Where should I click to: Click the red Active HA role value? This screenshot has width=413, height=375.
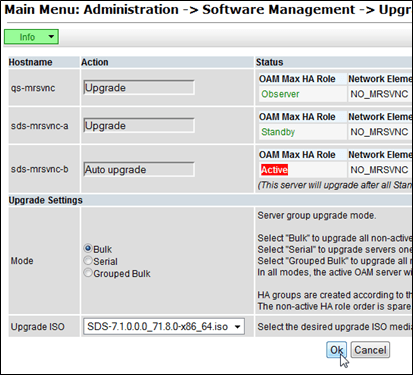pyautogui.click(x=274, y=170)
